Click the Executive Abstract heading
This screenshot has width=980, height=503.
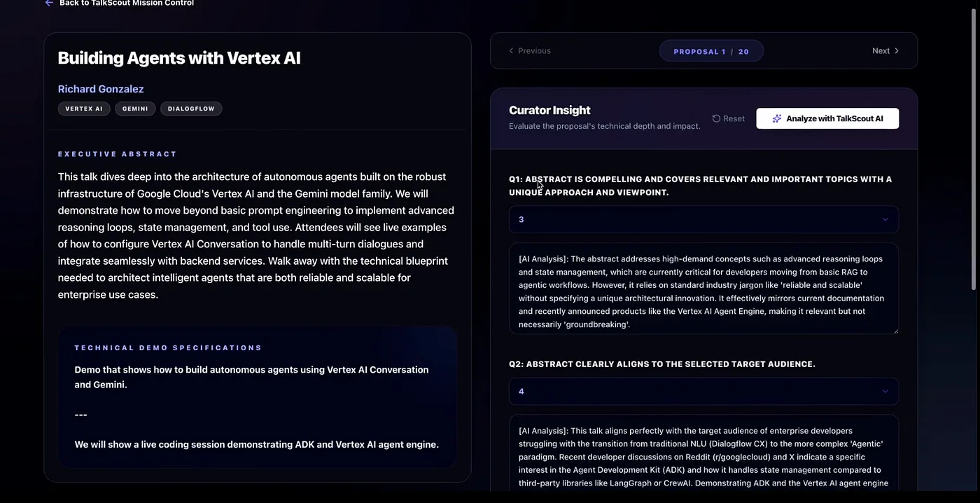coord(118,154)
